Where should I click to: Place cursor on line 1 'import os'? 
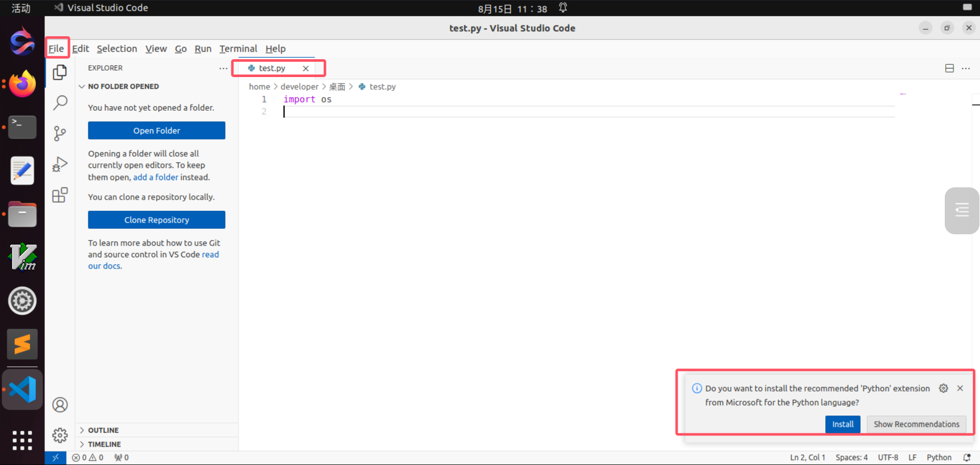307,100
